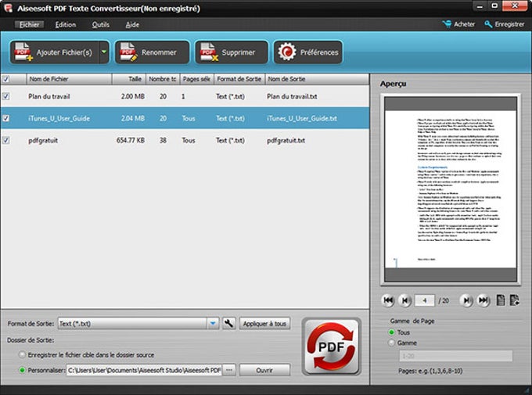The width and height of the screenshot is (532, 395).
Task: Click the page number input field
Action: (x=425, y=300)
